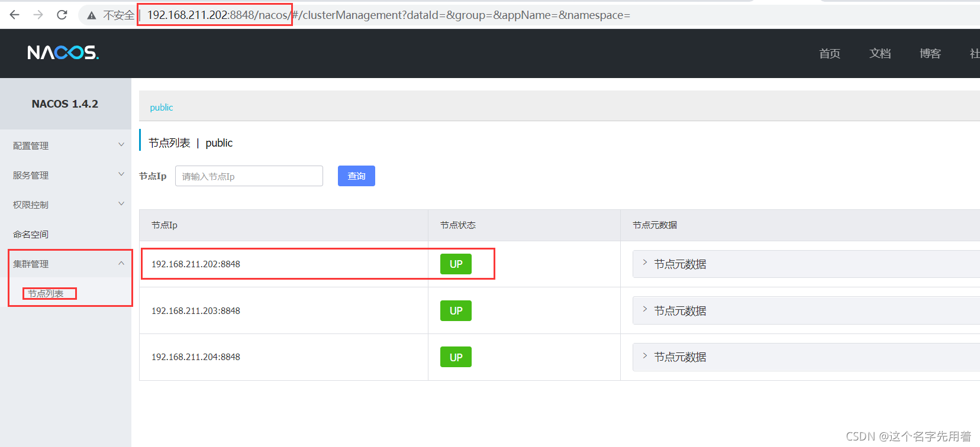
Task: Click UP status of 192.168.211.203:8848
Action: coord(456,311)
